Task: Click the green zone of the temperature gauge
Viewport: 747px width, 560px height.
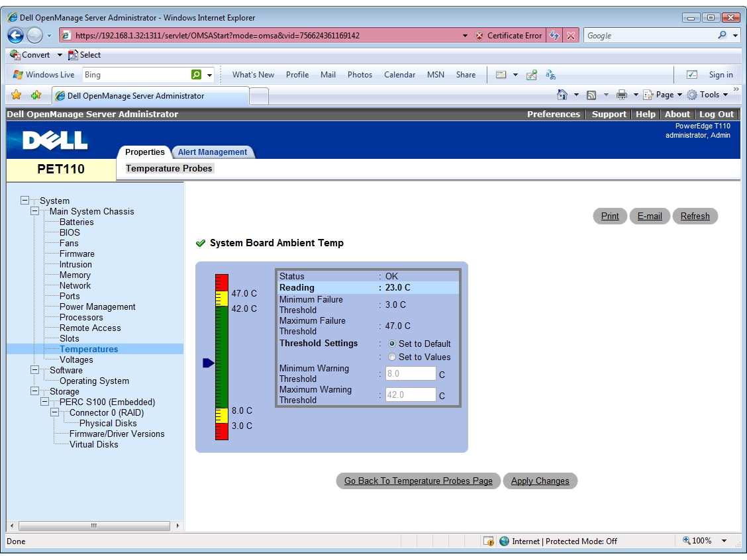Action: 222,357
